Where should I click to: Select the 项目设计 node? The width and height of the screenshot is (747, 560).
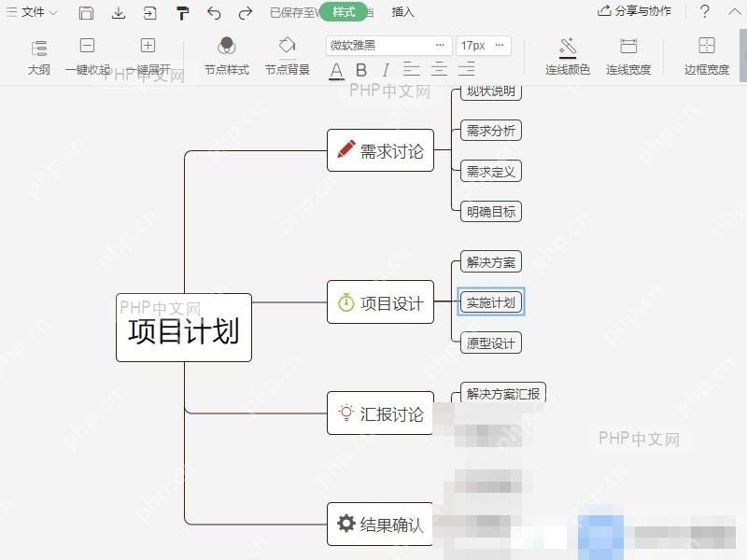(x=380, y=302)
